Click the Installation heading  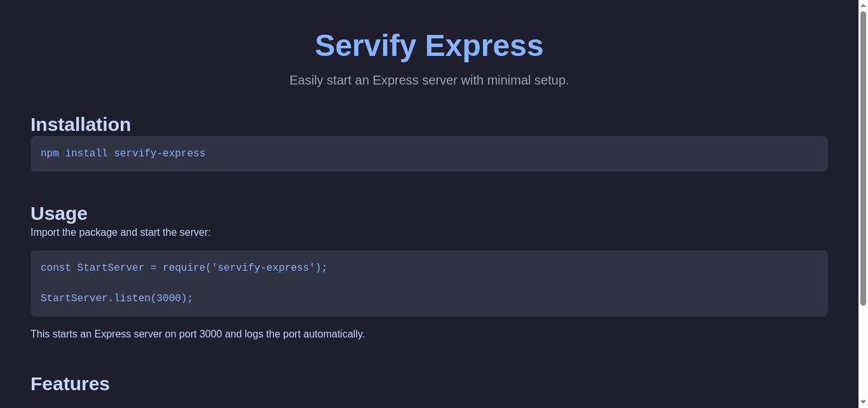(81, 125)
